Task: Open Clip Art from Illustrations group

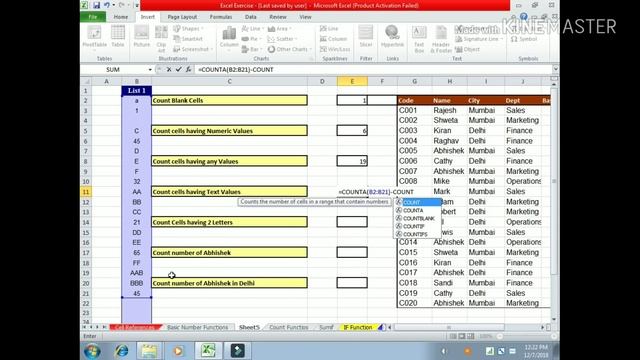Action: tap(161, 39)
